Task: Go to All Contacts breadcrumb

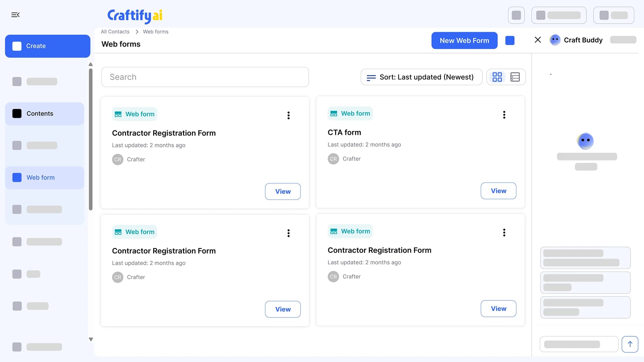Action: 115,32
